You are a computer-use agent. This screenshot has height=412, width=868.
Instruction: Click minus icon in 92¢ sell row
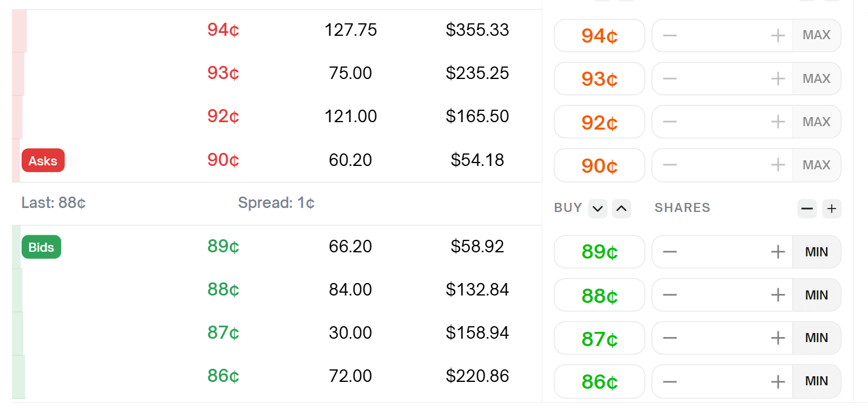click(x=670, y=122)
